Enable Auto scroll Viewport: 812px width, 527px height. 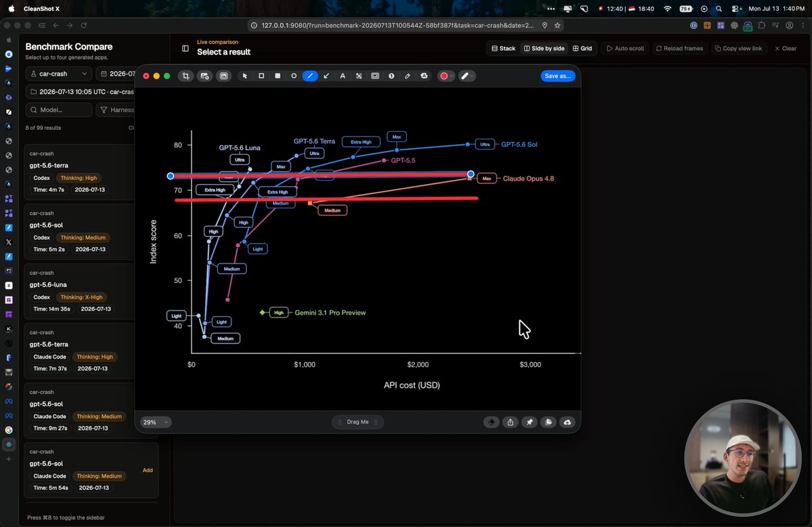625,49
